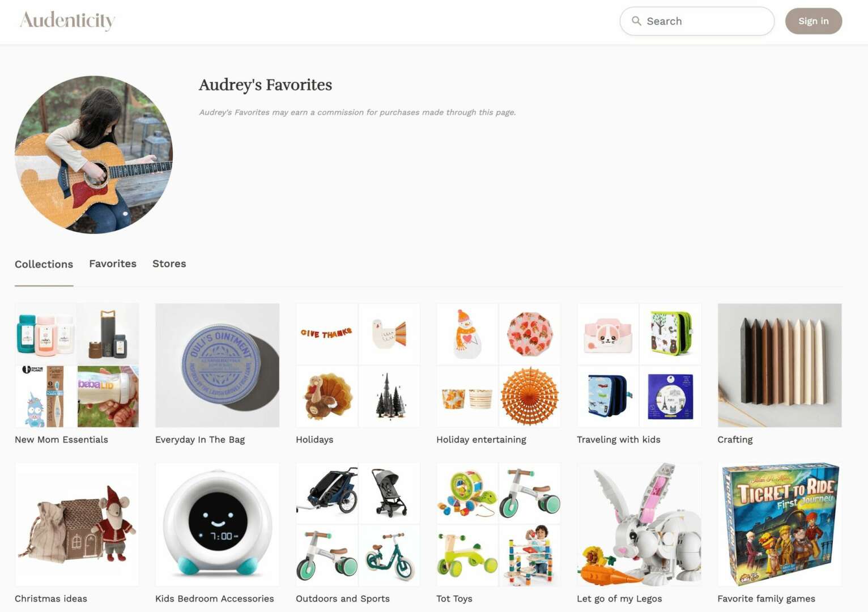The width and height of the screenshot is (868, 612).
Task: Click into the Search field
Action: point(697,21)
